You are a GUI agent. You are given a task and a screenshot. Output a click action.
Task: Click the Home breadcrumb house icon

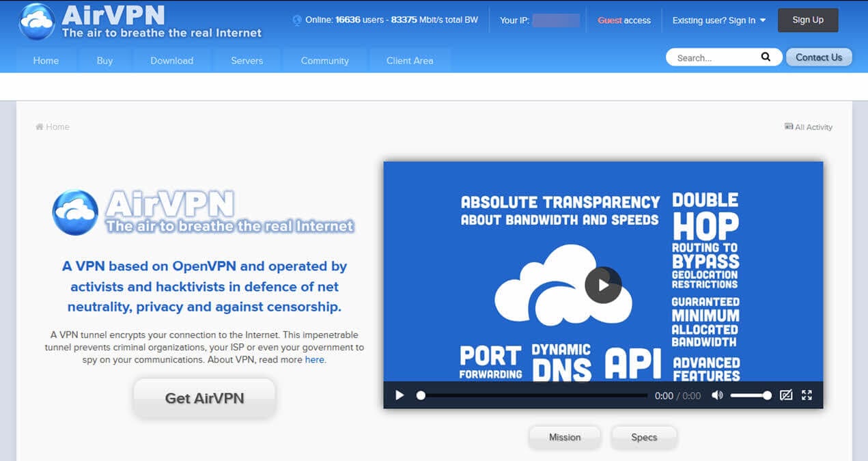click(x=40, y=127)
